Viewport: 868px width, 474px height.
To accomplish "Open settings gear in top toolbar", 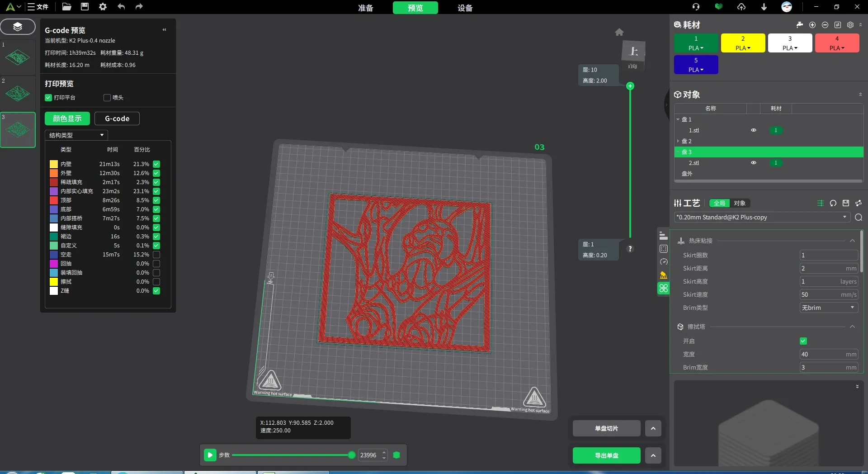I will point(103,7).
